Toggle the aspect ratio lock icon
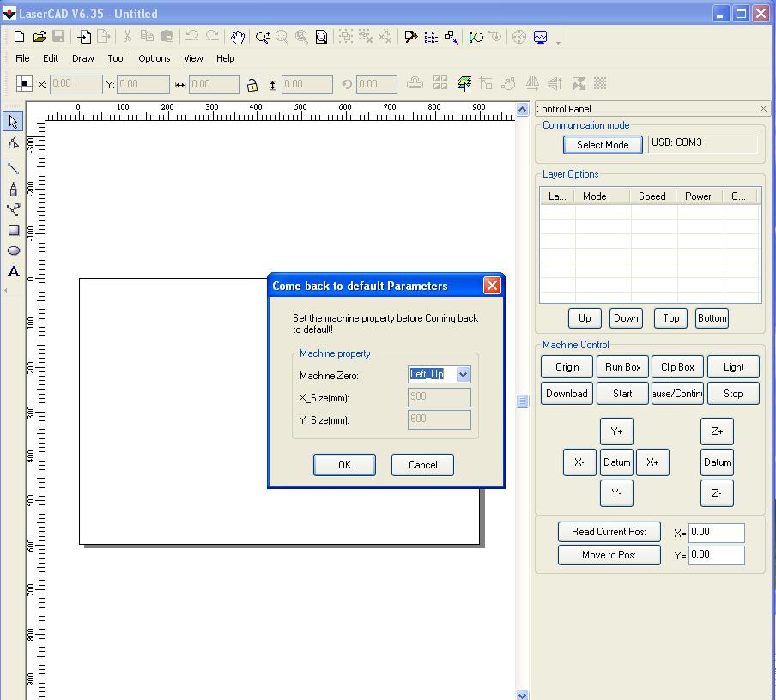This screenshot has height=700, width=776. [x=252, y=85]
